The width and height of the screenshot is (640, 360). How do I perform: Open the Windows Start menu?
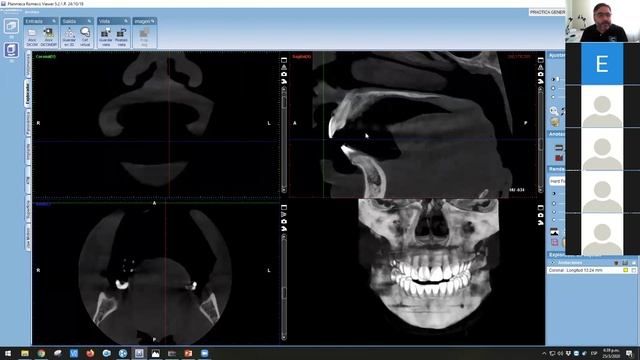click(x=8, y=353)
